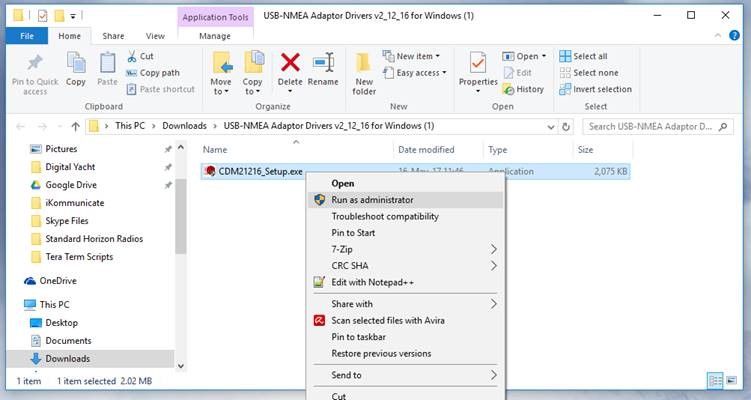751x400 pixels.
Task: Open the Easy access dropdown
Action: tap(418, 73)
